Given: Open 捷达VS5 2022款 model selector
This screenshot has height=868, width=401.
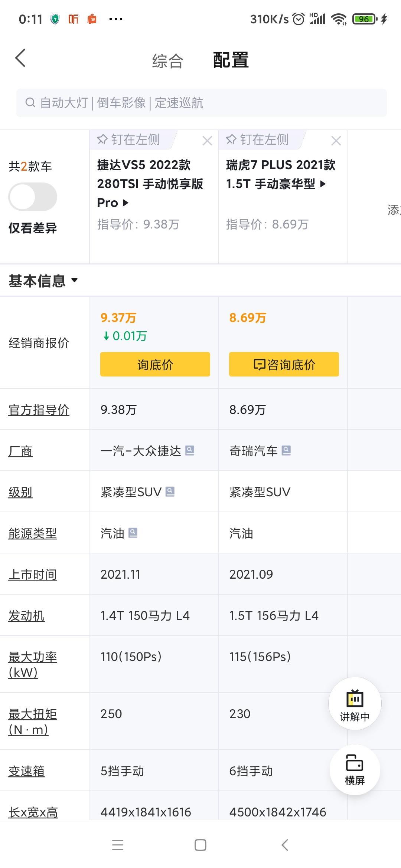Looking at the screenshot, I should click(150, 184).
